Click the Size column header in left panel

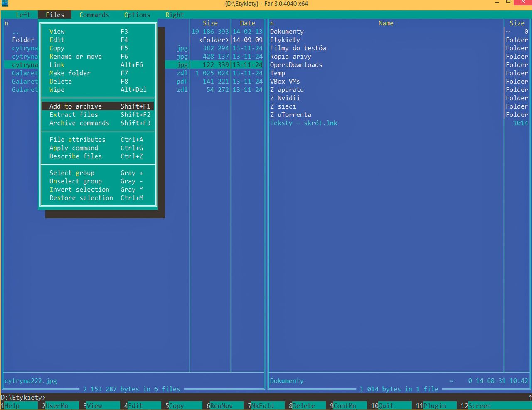(210, 23)
